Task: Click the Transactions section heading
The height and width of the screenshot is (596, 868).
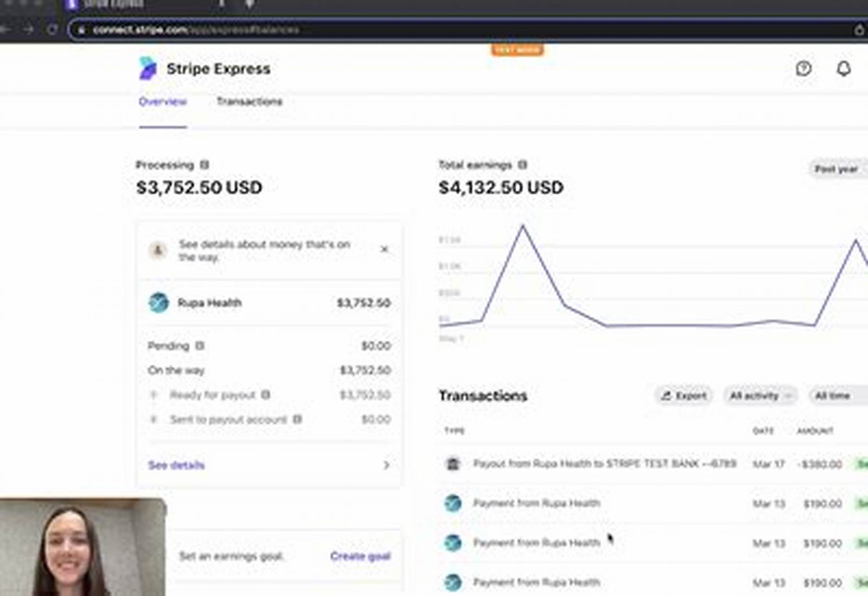Action: [x=483, y=395]
